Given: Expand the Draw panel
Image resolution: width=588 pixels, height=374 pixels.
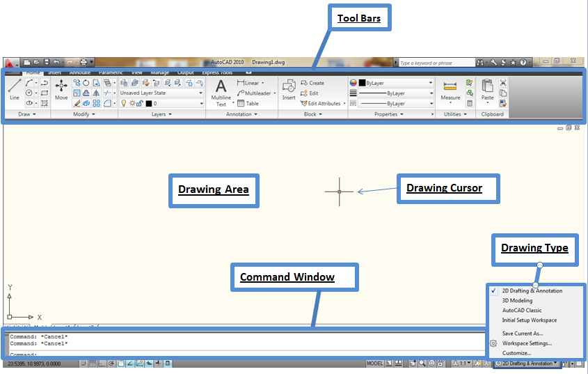Looking at the screenshot, I should pyautogui.click(x=27, y=114).
